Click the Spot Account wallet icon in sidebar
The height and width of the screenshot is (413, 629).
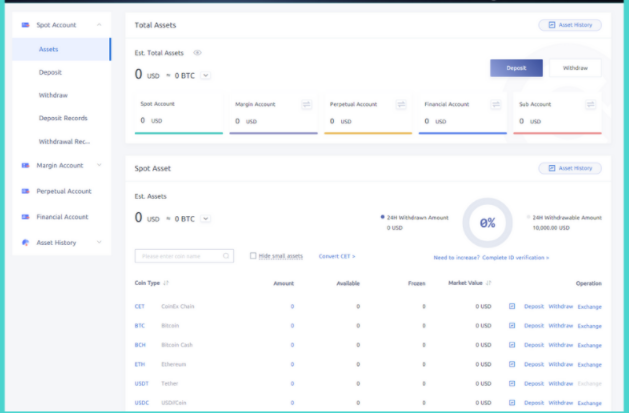tap(26, 24)
